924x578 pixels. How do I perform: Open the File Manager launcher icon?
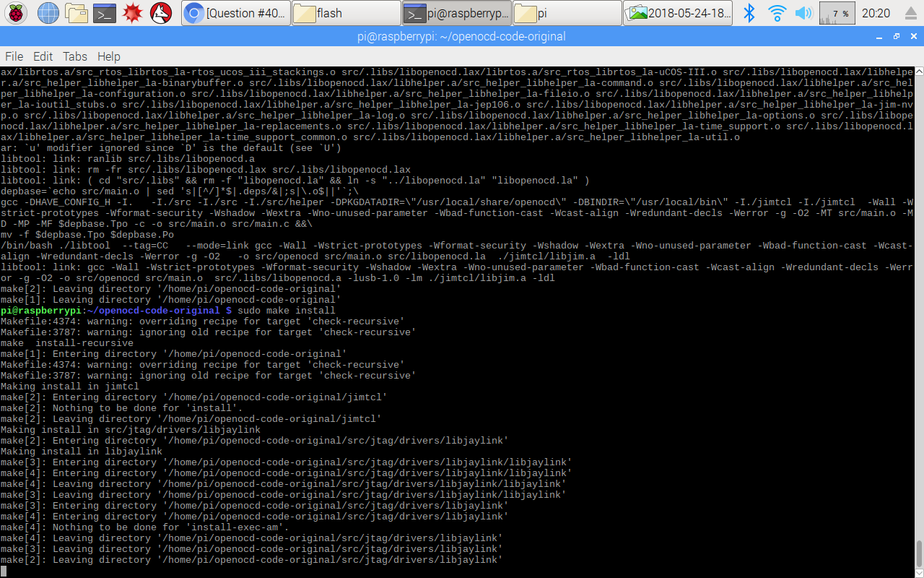(x=76, y=12)
